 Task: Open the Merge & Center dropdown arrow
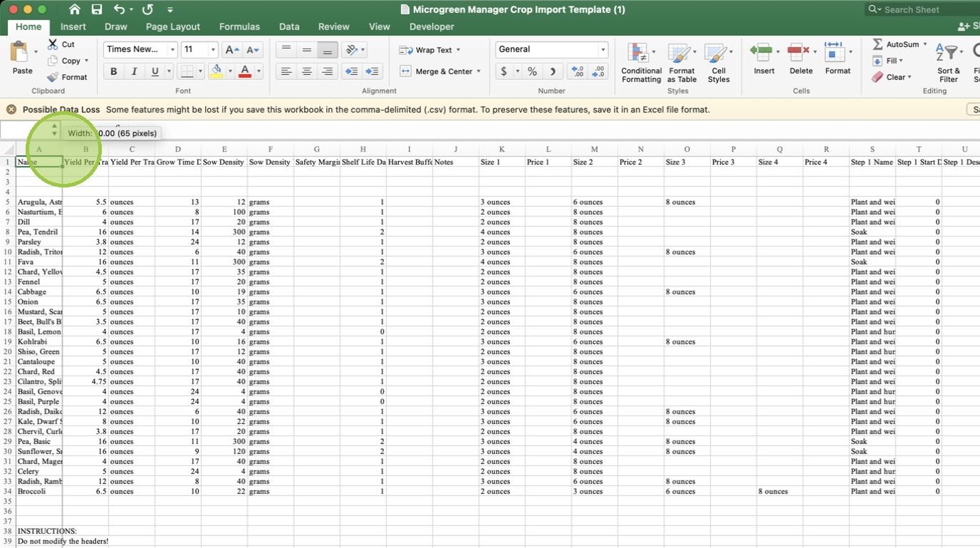coord(479,71)
